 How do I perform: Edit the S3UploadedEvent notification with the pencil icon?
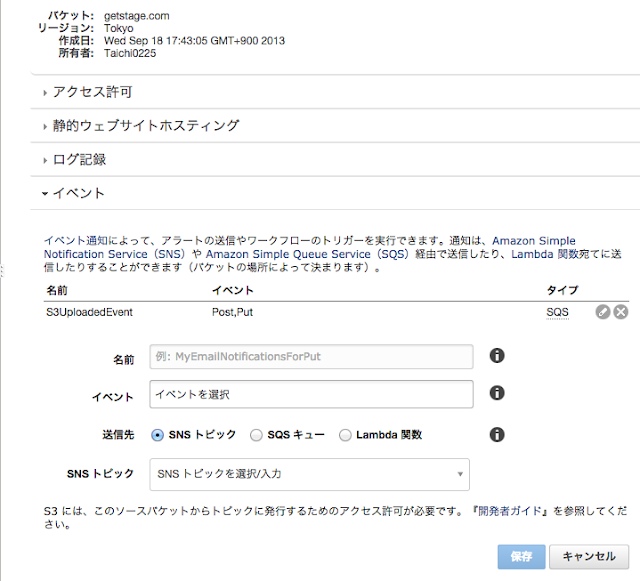pyautogui.click(x=602, y=312)
